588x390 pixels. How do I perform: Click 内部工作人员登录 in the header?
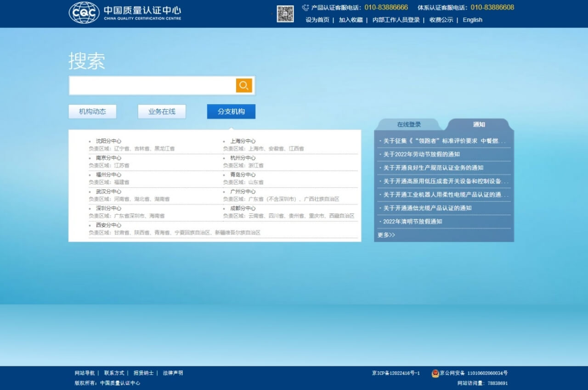396,20
